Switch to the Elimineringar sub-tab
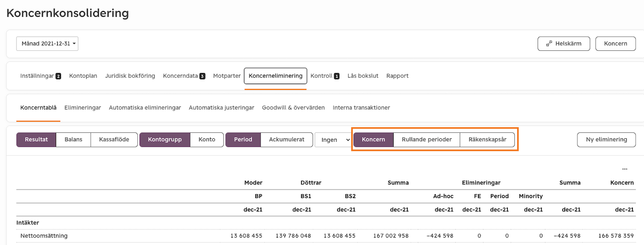644x245 pixels. pyautogui.click(x=83, y=107)
